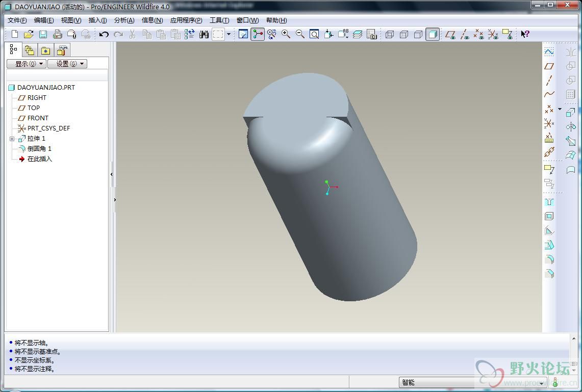Switch to the Favorites tab
The height and width of the screenshot is (392, 582).
point(45,50)
